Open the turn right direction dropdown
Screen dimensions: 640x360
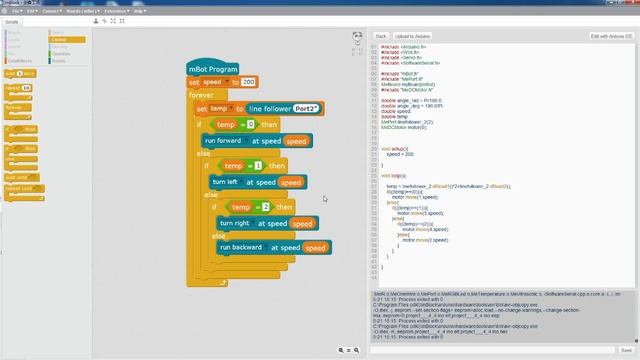[x=253, y=223]
